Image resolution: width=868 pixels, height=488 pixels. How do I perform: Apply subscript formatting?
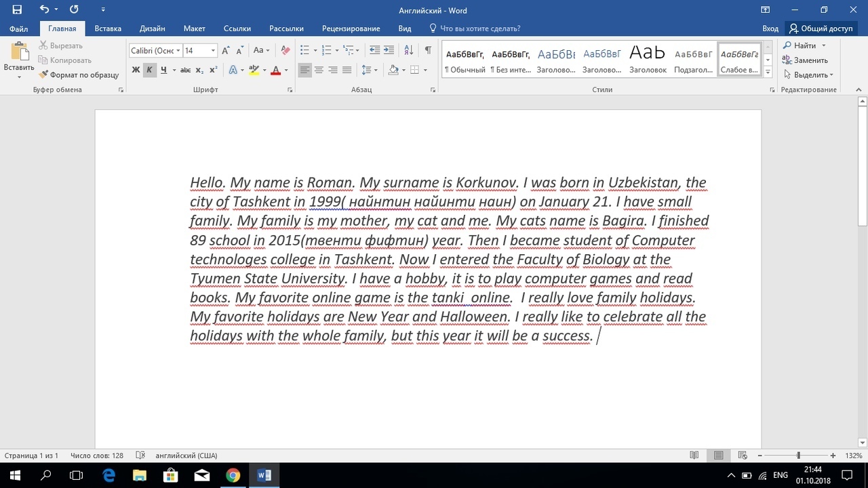click(199, 70)
